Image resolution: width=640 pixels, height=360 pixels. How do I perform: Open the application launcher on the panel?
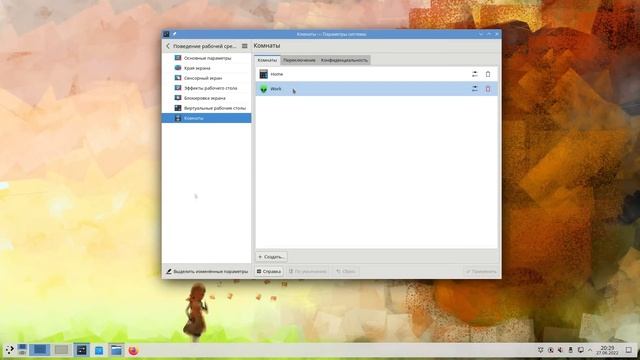pyautogui.click(x=9, y=350)
